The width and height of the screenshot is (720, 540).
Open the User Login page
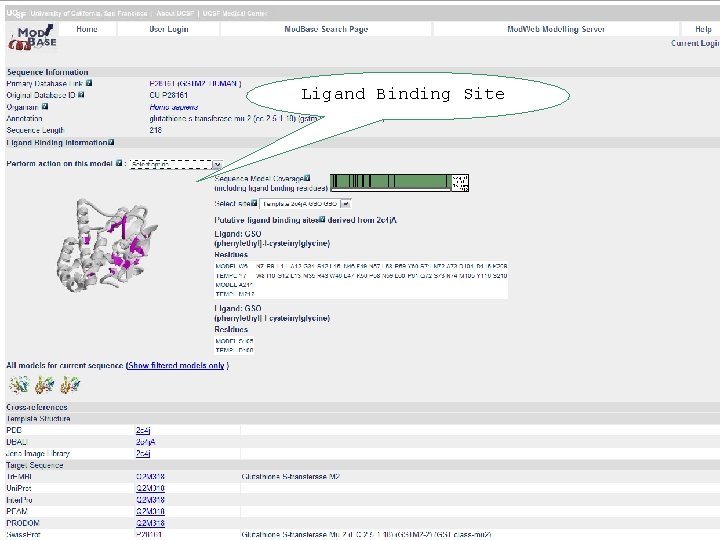click(x=169, y=29)
